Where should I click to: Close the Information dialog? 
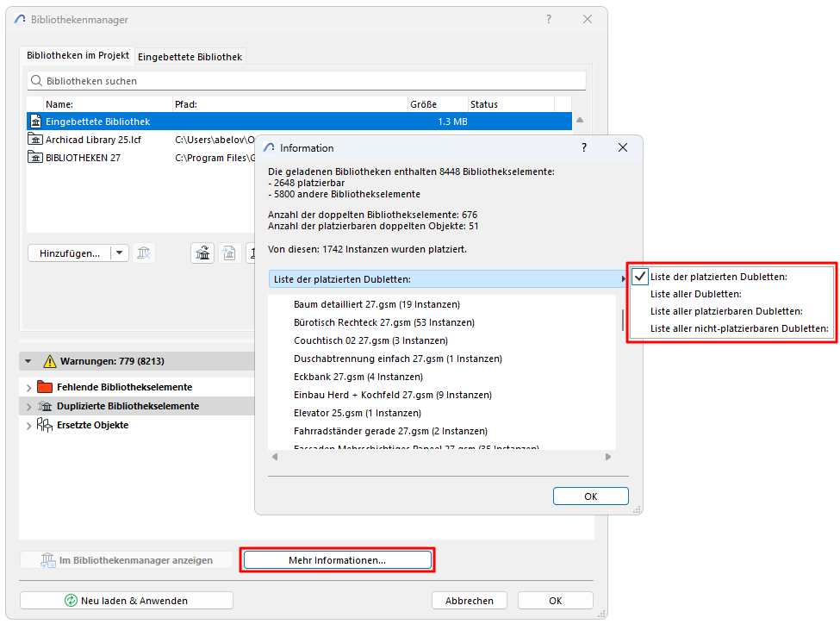pos(623,147)
